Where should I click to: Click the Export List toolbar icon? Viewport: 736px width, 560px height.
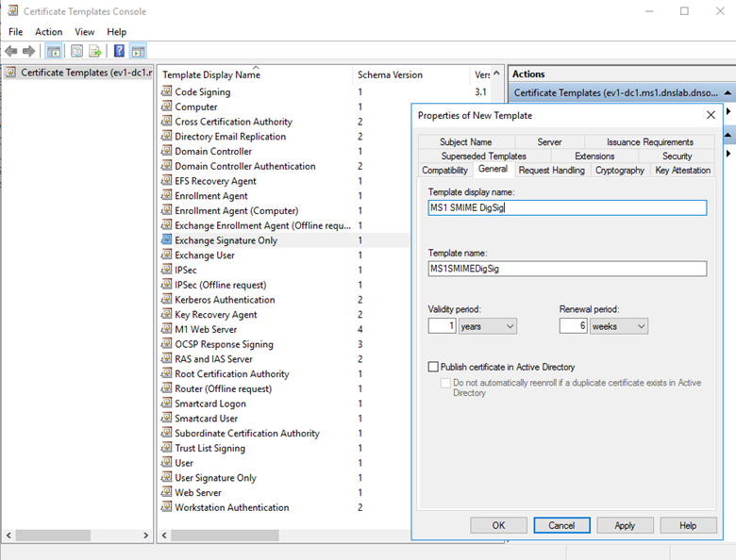95,51
